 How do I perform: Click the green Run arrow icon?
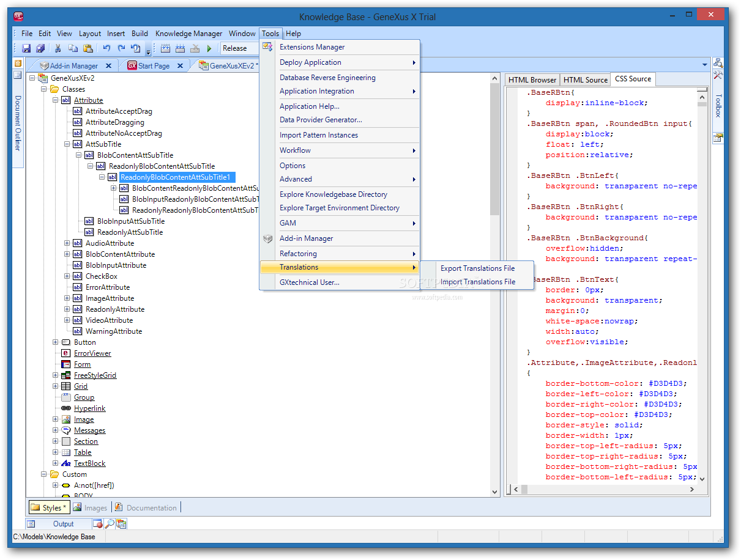[x=209, y=48]
